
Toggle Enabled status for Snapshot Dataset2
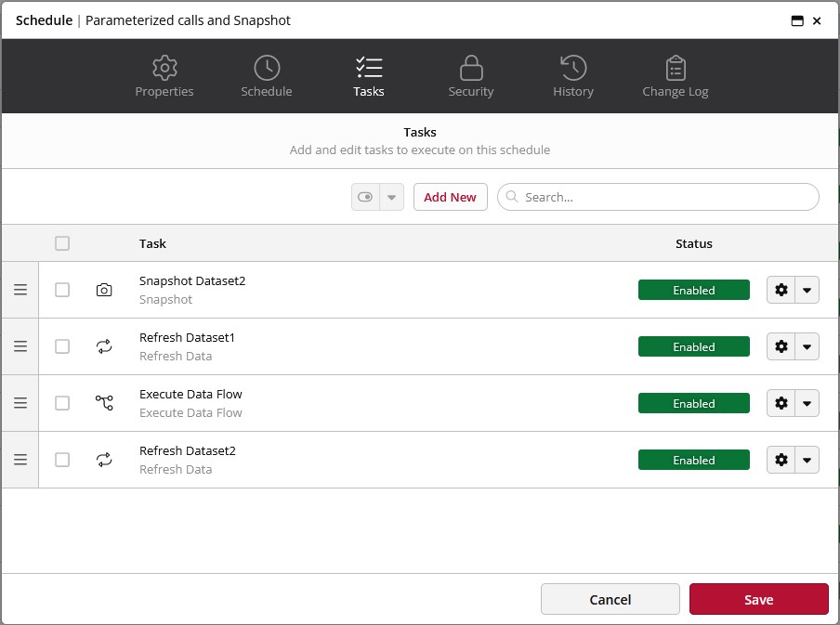click(x=694, y=290)
